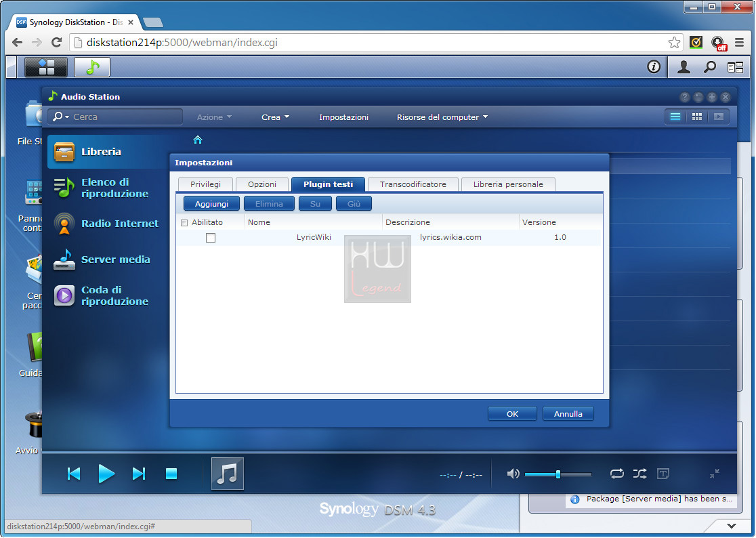The width and height of the screenshot is (756, 538).
Task: Click the Su button
Action: (x=315, y=204)
